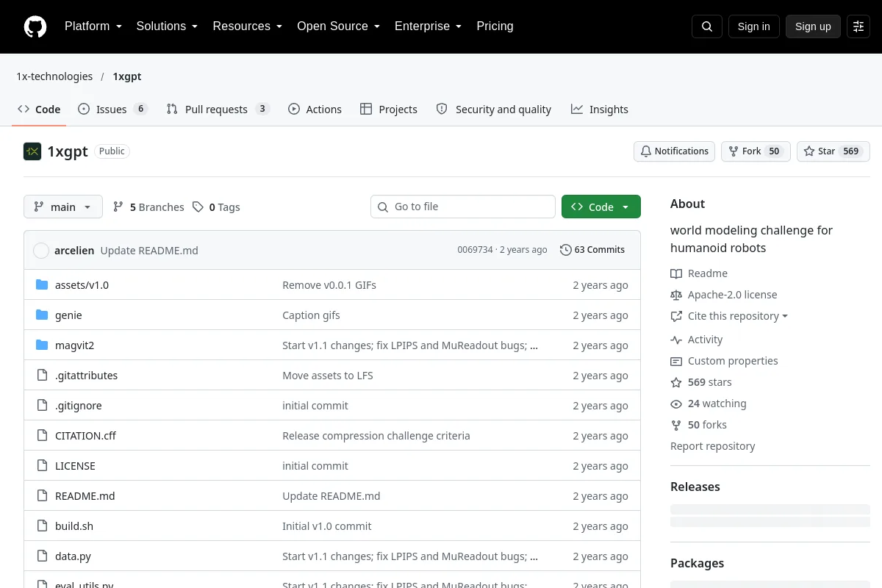
Task: Open the 63 Commits history link
Action: [x=592, y=250]
